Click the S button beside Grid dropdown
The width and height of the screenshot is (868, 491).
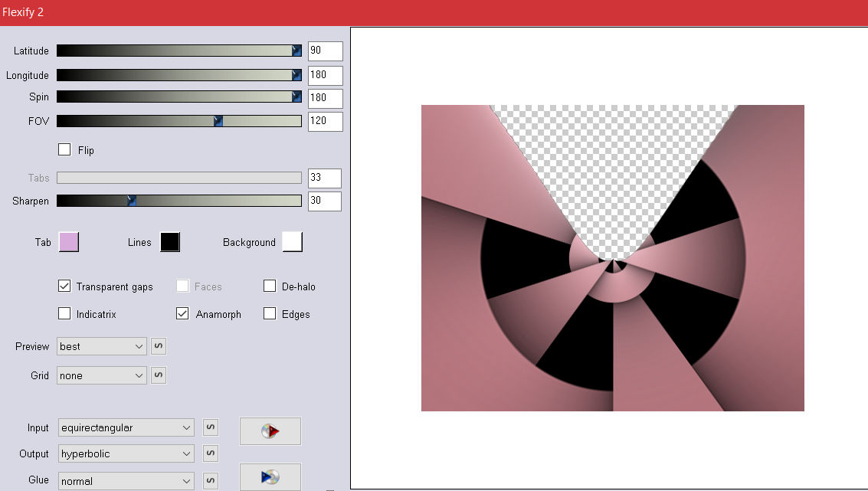[159, 375]
